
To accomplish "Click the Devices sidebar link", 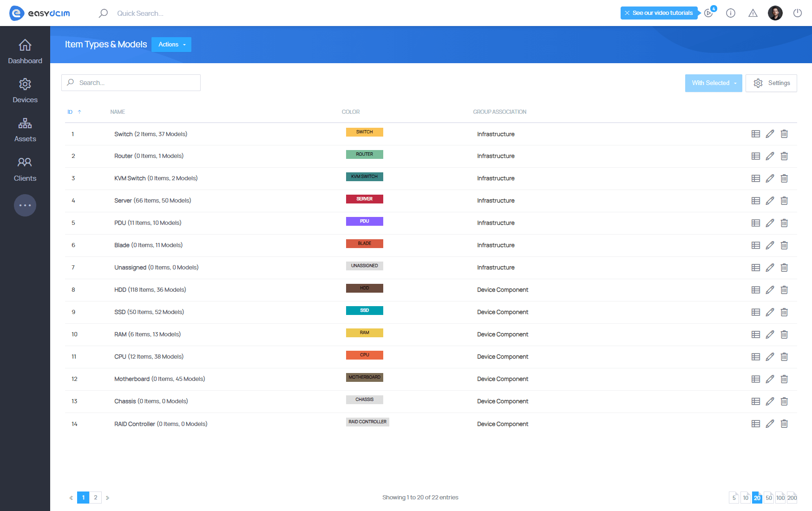I will tap(25, 91).
